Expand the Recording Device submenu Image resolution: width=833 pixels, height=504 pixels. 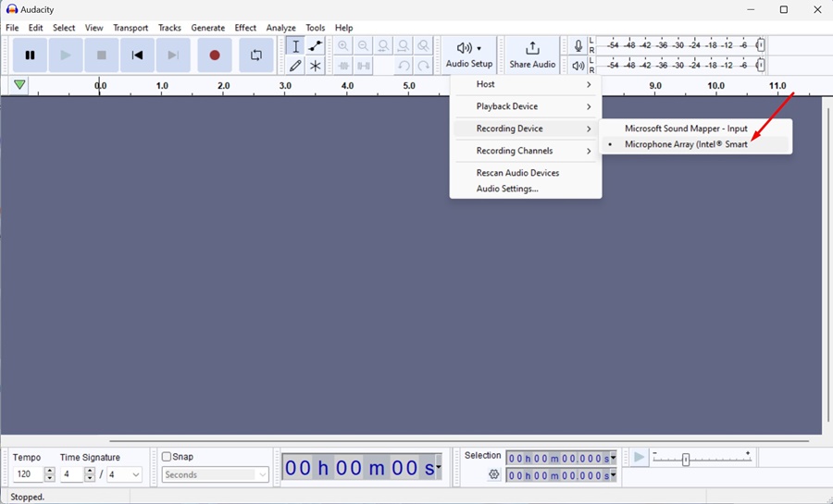click(526, 129)
